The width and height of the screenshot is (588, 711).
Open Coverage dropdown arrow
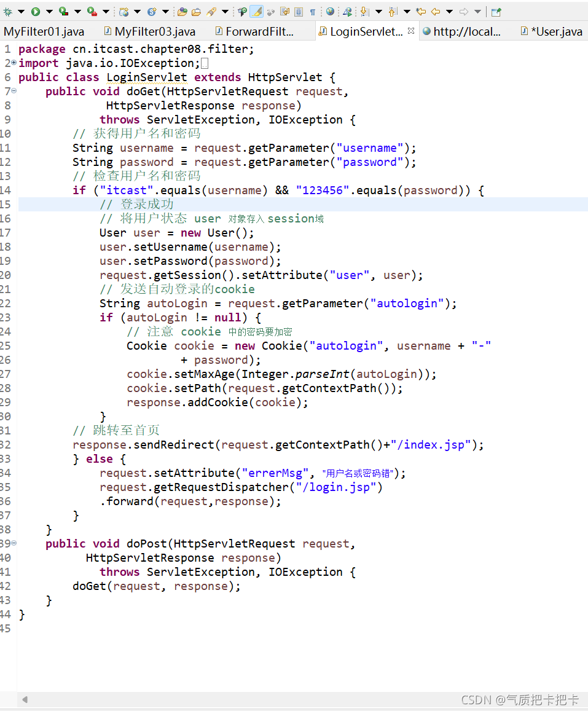pyautogui.click(x=77, y=11)
